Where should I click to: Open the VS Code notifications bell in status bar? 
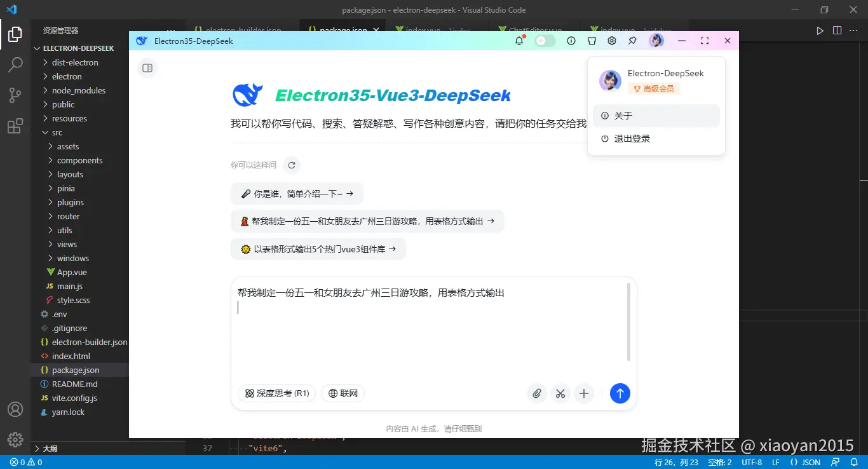click(855, 462)
